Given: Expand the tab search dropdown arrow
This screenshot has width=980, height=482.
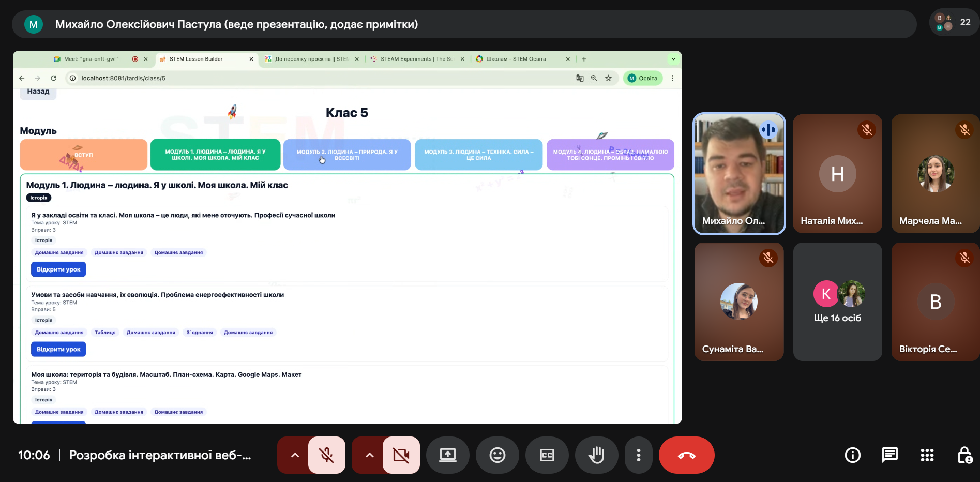Looking at the screenshot, I should pyautogui.click(x=673, y=59).
